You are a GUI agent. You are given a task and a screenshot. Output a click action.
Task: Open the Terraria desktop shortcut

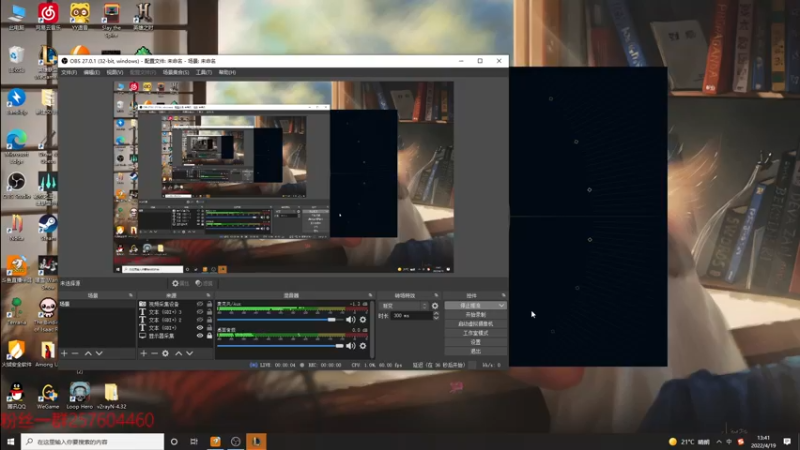tap(16, 311)
